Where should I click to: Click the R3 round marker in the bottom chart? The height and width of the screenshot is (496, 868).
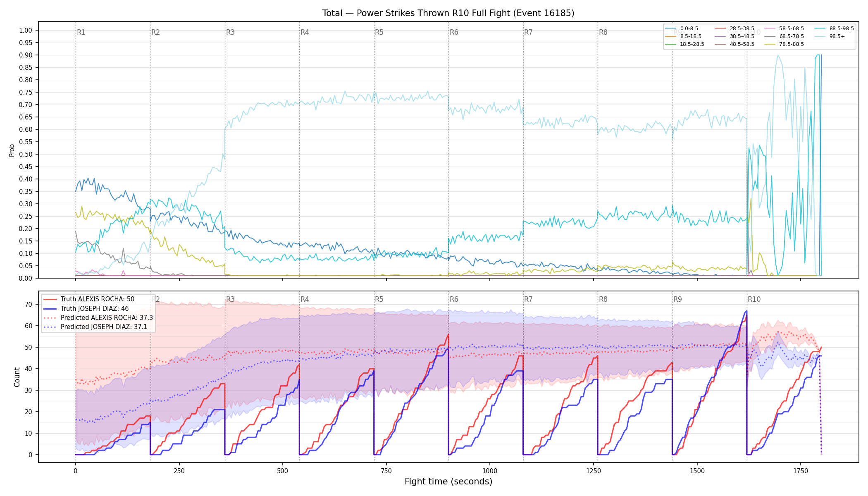coord(230,299)
